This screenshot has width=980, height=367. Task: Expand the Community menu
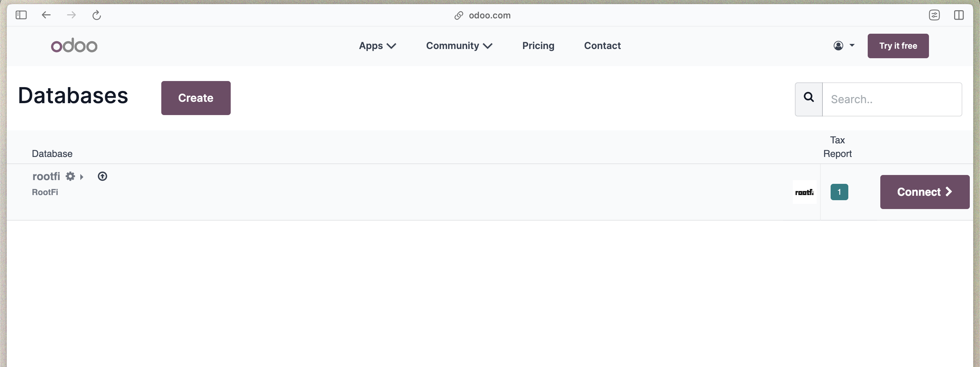click(459, 46)
